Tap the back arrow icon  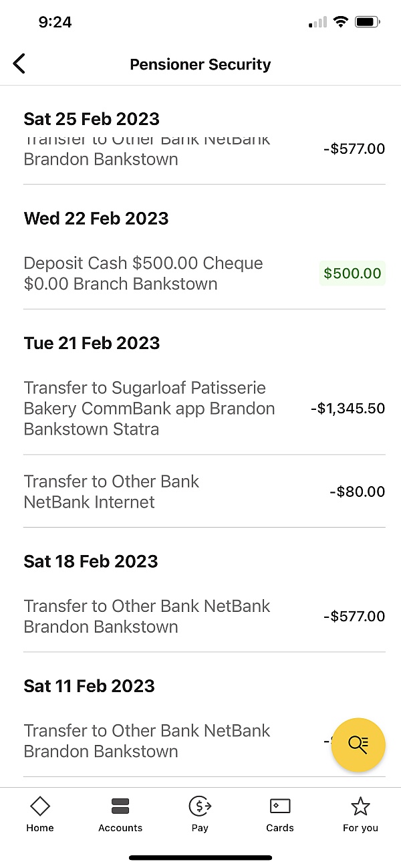coord(19,64)
